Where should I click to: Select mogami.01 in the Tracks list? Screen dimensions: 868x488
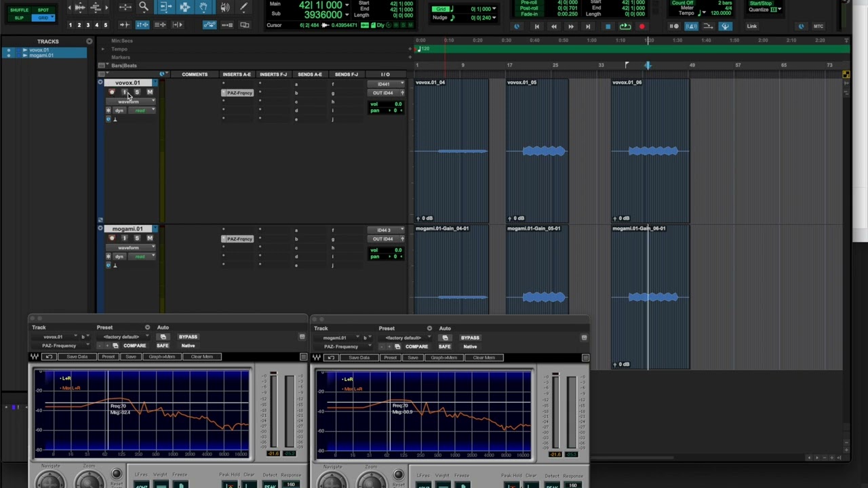coord(41,56)
